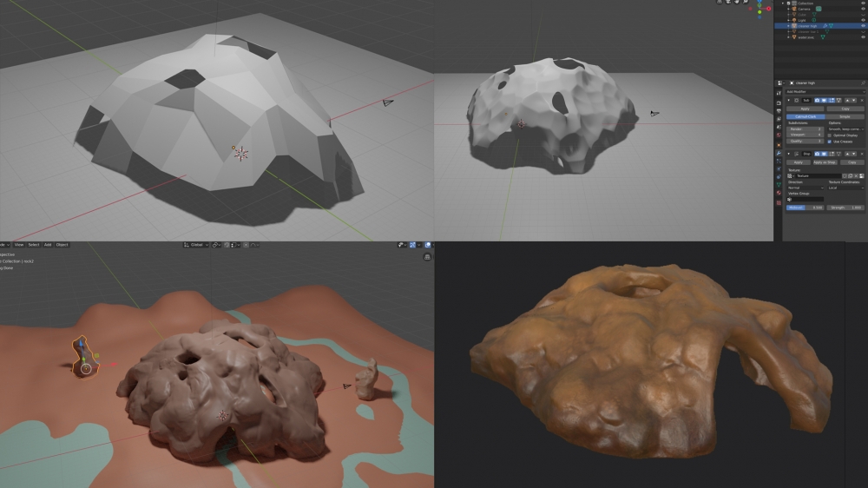Uncheck the Use Creases option
The width and height of the screenshot is (868, 488).
coord(831,142)
